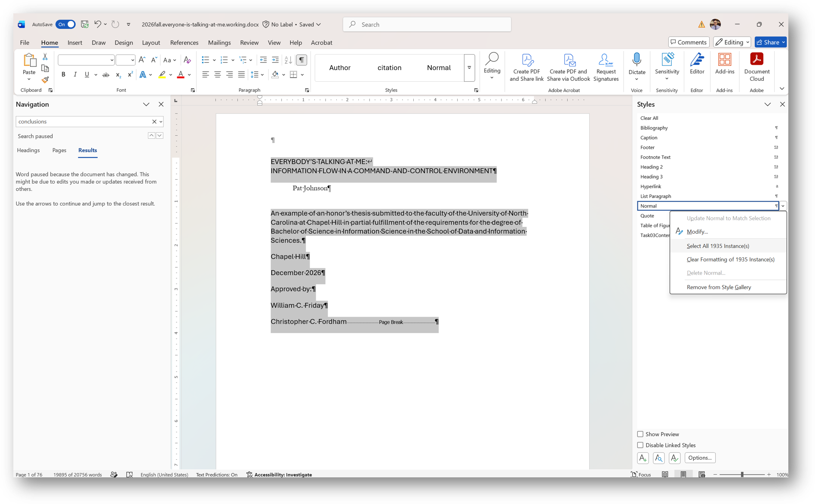Apply Italic formatting
Screen dimensions: 815x504
pos(75,74)
